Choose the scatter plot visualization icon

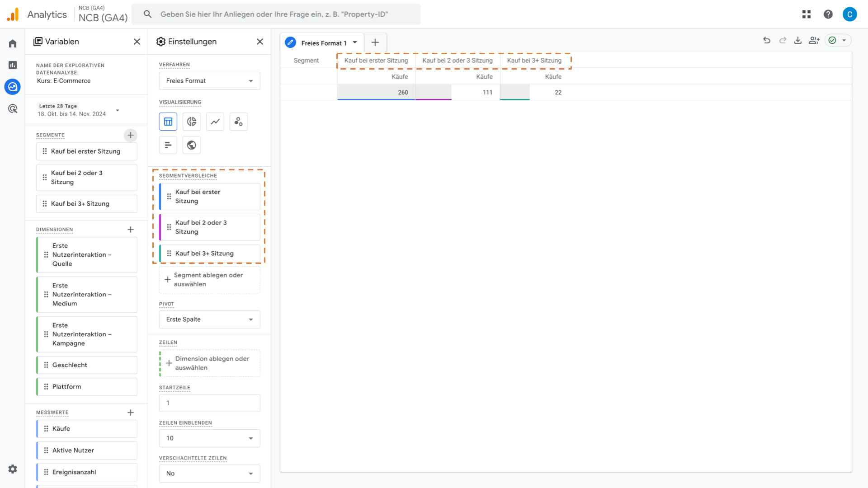click(x=239, y=122)
